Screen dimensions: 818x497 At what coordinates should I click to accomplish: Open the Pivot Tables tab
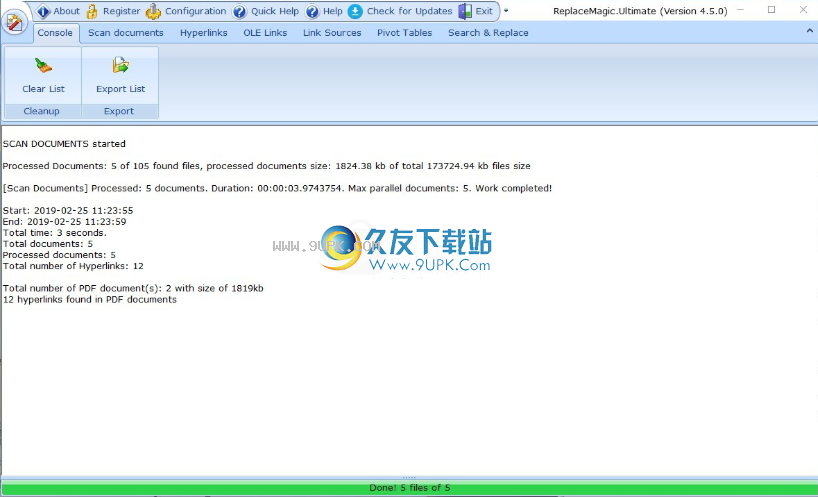tap(404, 33)
